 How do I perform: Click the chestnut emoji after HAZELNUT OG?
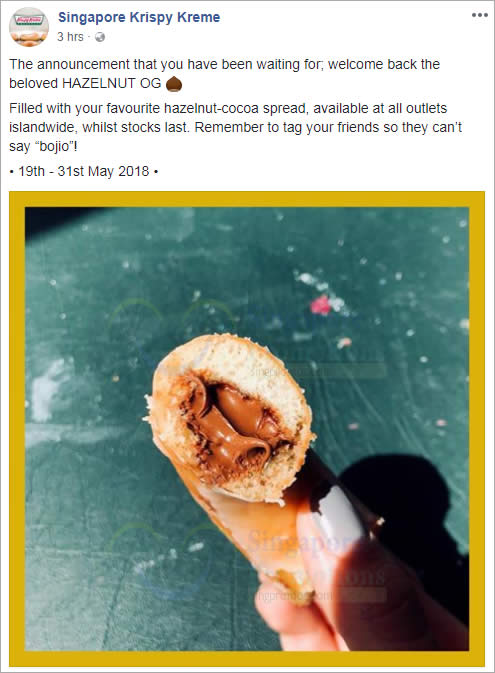tap(174, 84)
